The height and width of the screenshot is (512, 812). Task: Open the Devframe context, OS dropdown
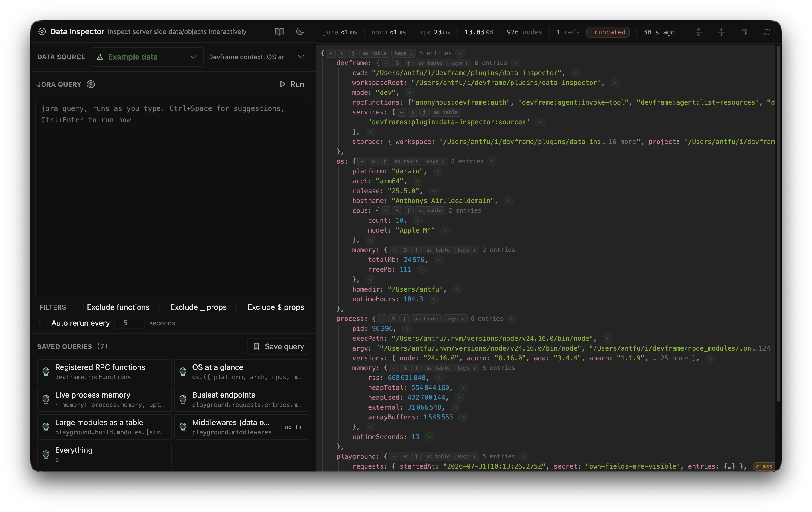point(256,57)
